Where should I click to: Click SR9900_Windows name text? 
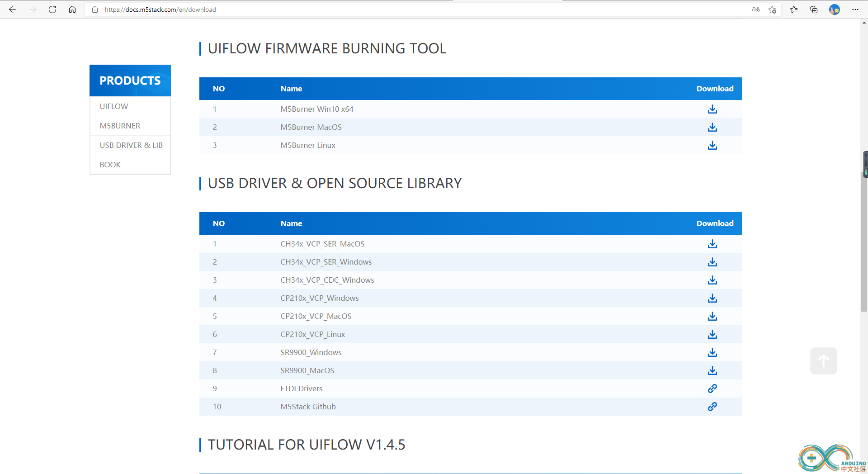click(311, 352)
